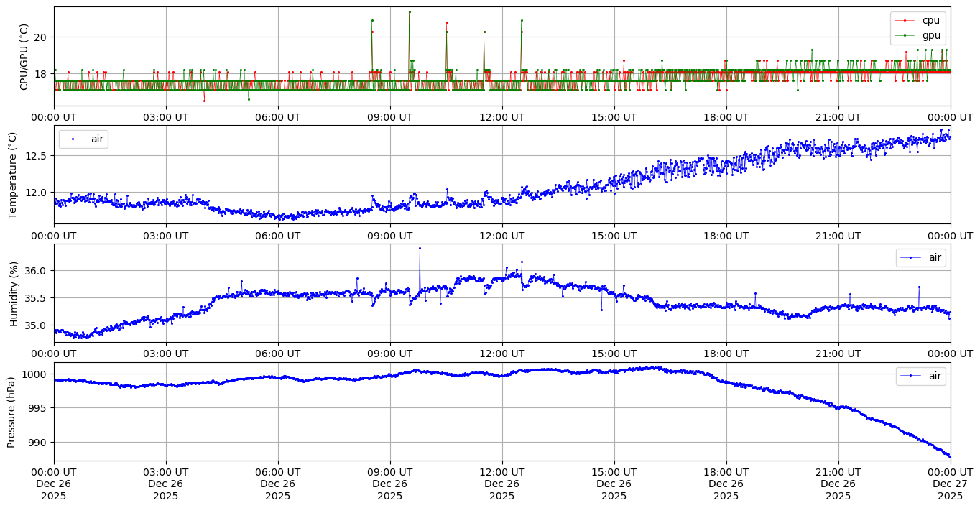Click the 12:00 UT tick under the CPU/GPU plot

pos(501,117)
